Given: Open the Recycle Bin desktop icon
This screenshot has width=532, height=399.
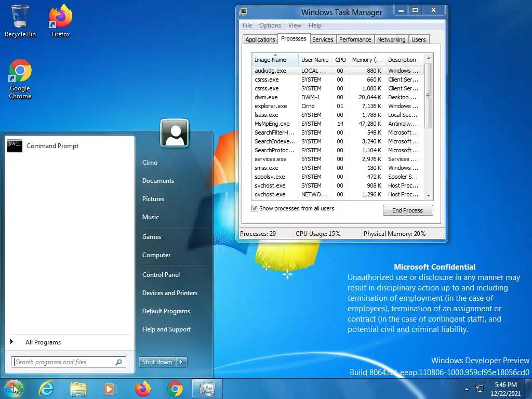Looking at the screenshot, I should 20,20.
